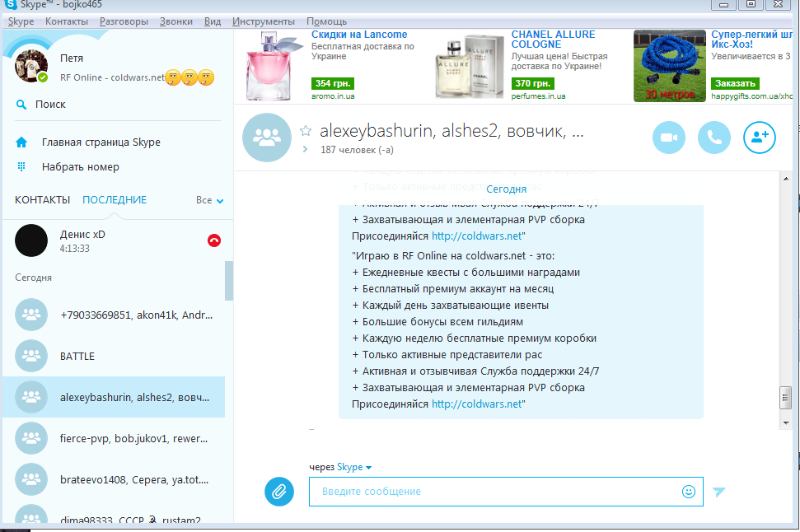Screen dimensions: 800x532
Task: Open the Звонки menu
Action: coord(176,21)
